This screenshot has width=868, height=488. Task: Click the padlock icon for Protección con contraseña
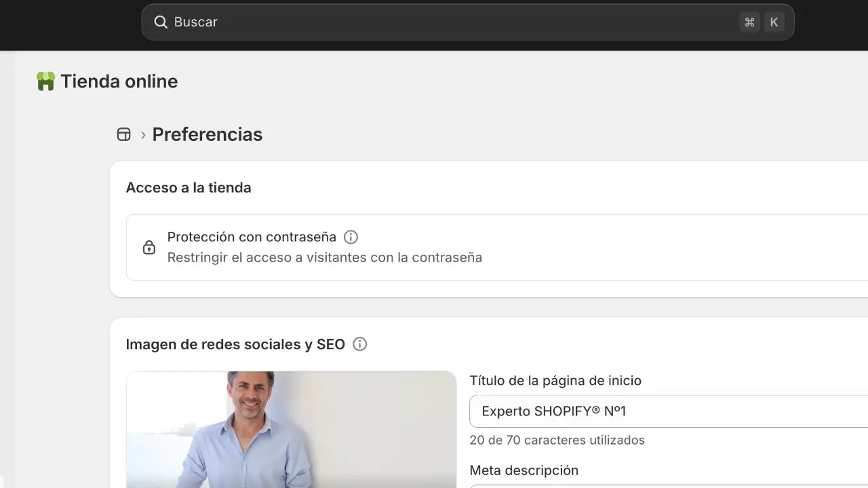(x=149, y=247)
